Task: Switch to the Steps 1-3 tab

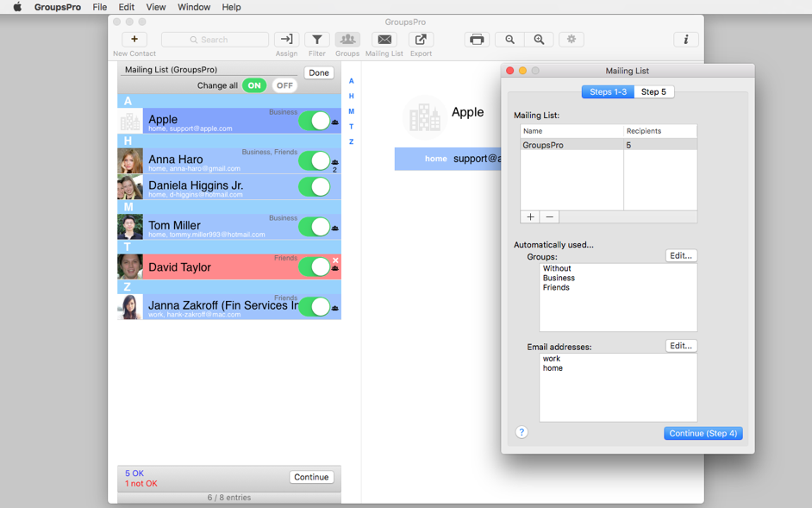Action: 608,91
